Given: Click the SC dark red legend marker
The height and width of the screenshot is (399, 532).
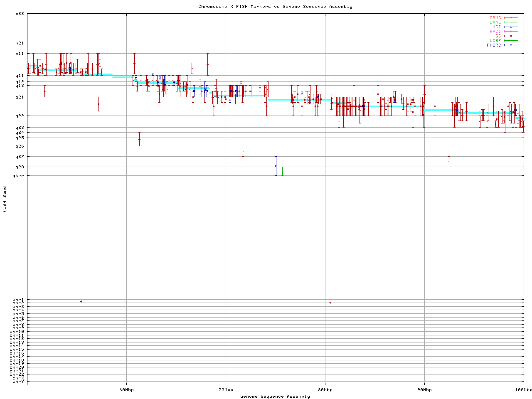Looking at the screenshot, I should [511, 36].
